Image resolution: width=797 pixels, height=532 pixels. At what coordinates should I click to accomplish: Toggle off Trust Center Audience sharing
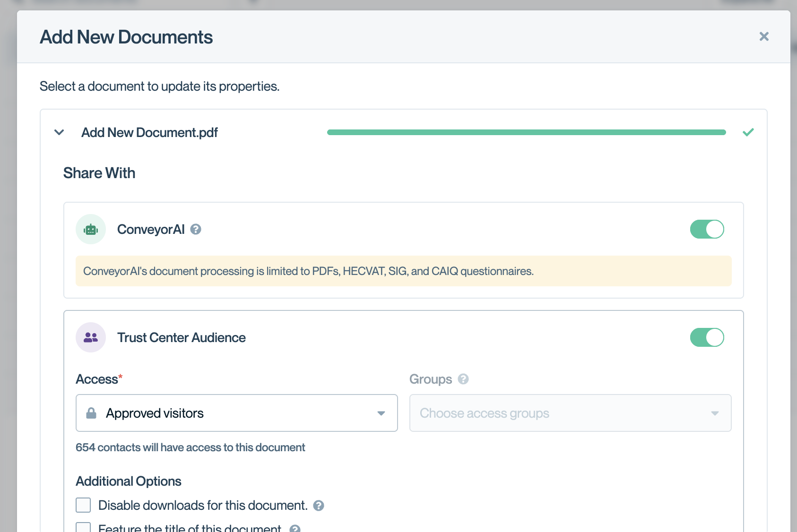click(707, 337)
